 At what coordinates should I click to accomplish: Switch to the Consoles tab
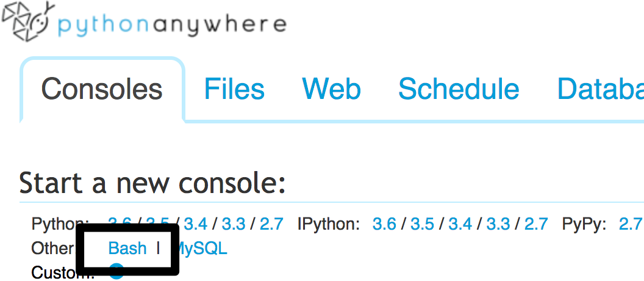(x=102, y=89)
